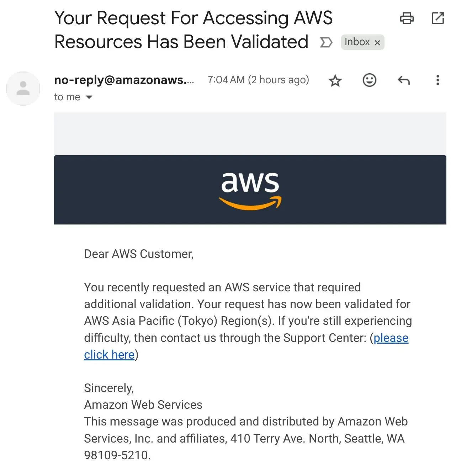This screenshot has height=476, width=456.
Task: Reply to the AWS message
Action: click(403, 80)
